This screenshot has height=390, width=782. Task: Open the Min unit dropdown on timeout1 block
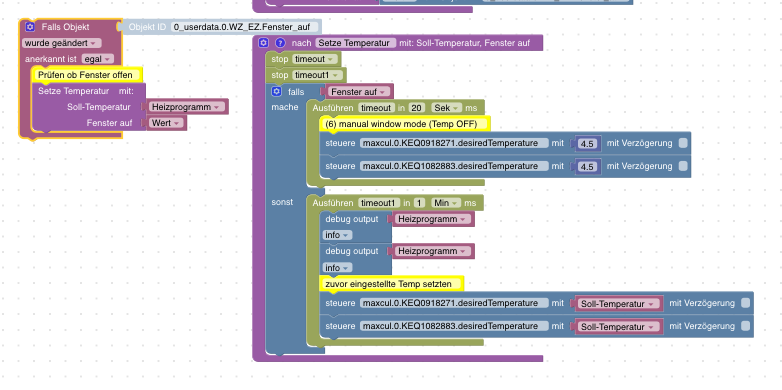point(446,203)
